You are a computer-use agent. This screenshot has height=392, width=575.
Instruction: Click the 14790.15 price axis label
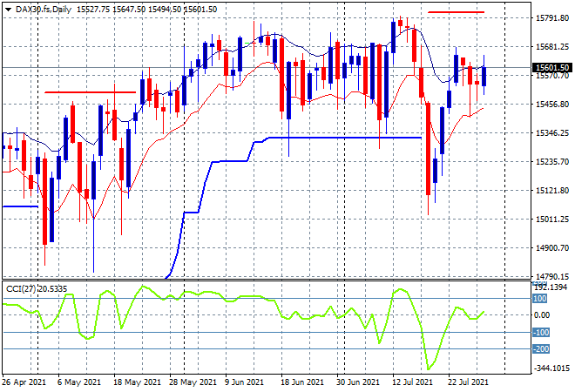tap(552, 276)
